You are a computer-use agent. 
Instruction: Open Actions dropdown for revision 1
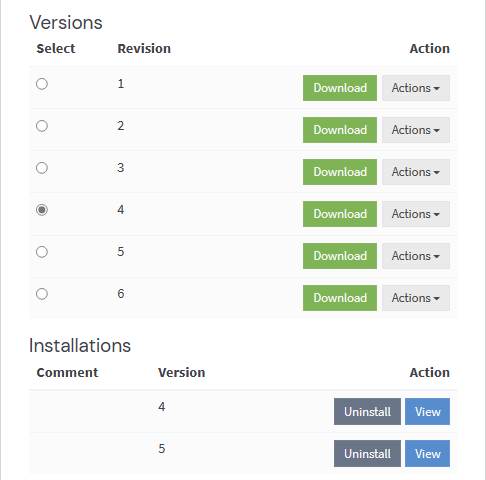[x=416, y=88]
